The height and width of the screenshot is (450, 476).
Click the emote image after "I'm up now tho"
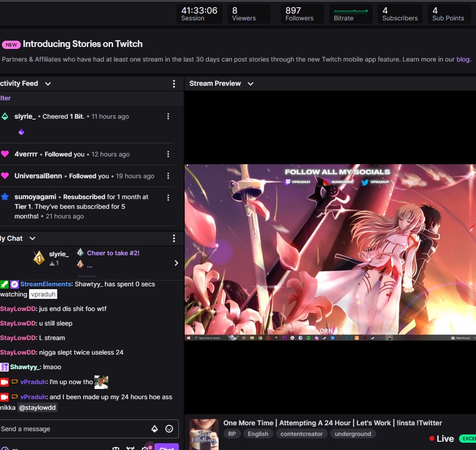coord(101,382)
